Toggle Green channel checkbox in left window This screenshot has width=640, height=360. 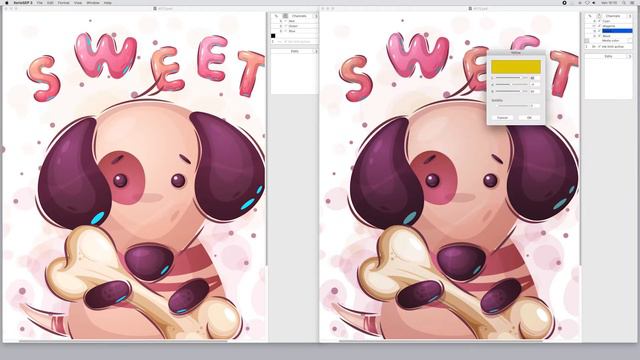tap(285, 26)
